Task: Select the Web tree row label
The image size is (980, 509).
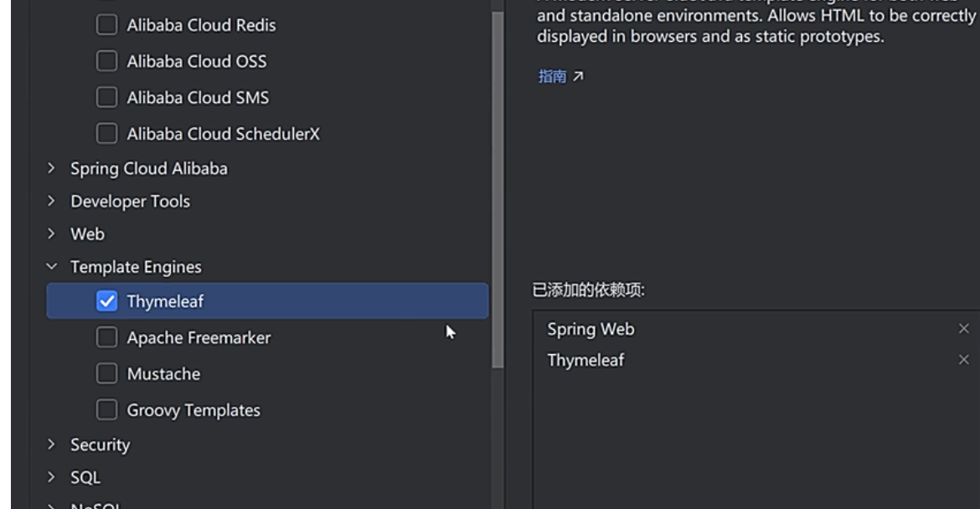Action: point(87,234)
